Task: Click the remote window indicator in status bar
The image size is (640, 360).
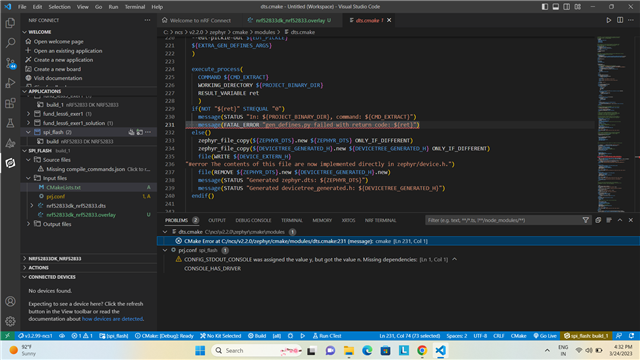Action: pyautogui.click(x=7, y=336)
